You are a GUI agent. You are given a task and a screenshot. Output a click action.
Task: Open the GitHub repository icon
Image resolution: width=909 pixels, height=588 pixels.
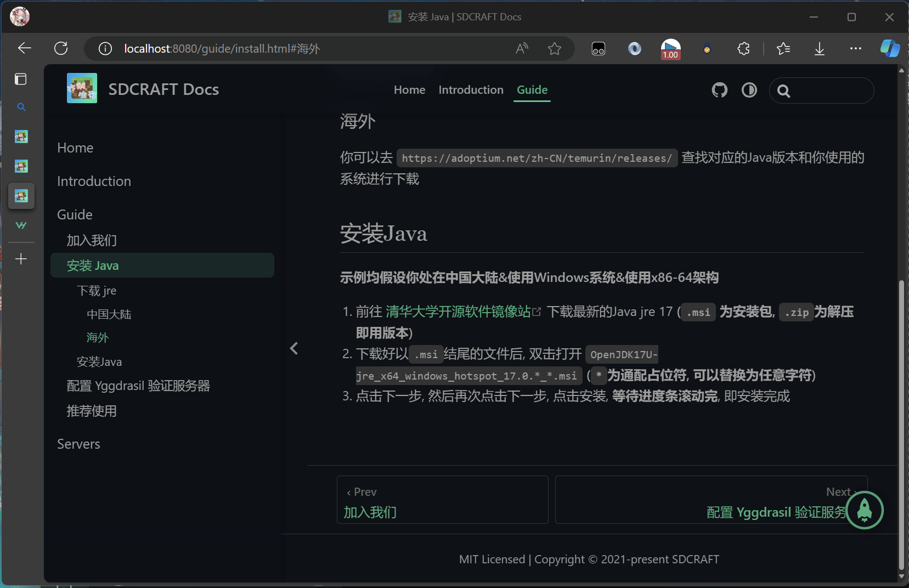click(x=719, y=90)
